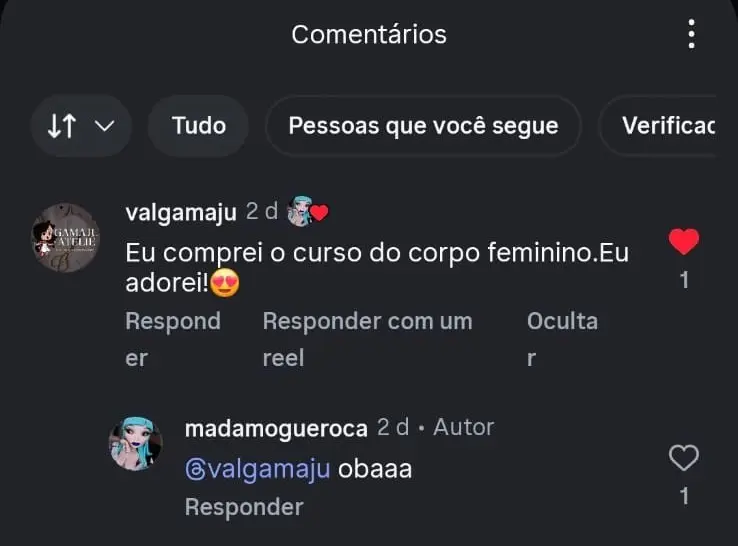The height and width of the screenshot is (546, 738).
Task: Open madamogueroca's profile avatar
Action: click(x=136, y=443)
